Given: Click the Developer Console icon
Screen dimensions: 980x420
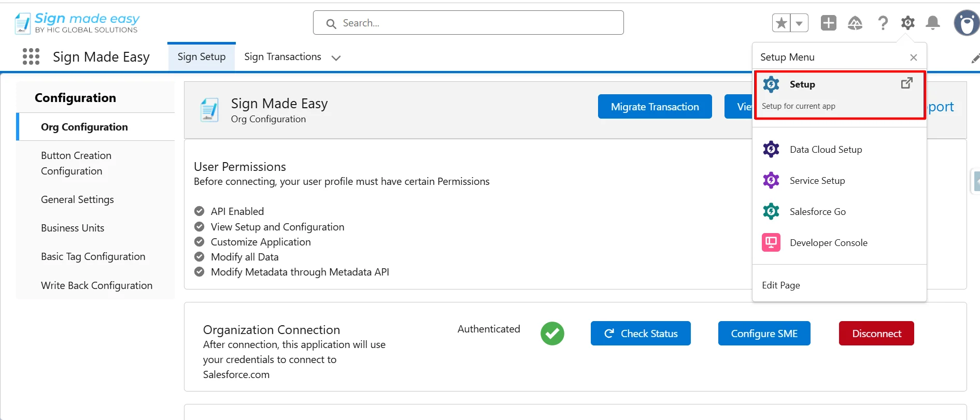Looking at the screenshot, I should [771, 242].
